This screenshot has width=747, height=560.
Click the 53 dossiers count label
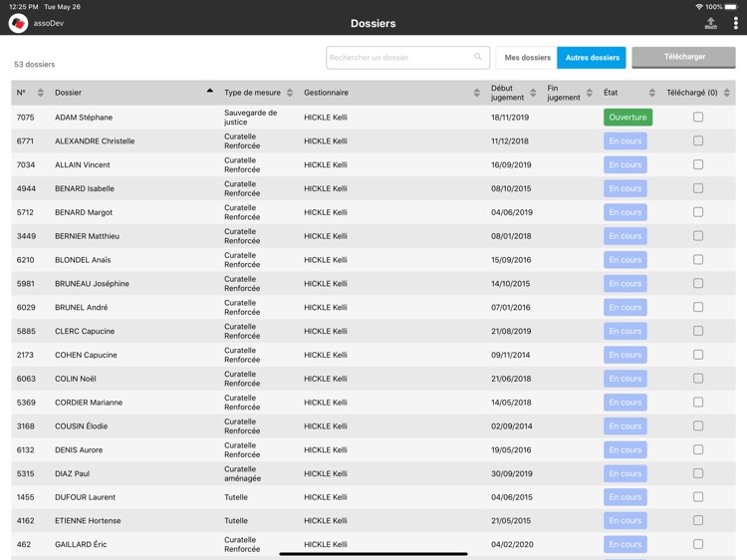(x=34, y=65)
